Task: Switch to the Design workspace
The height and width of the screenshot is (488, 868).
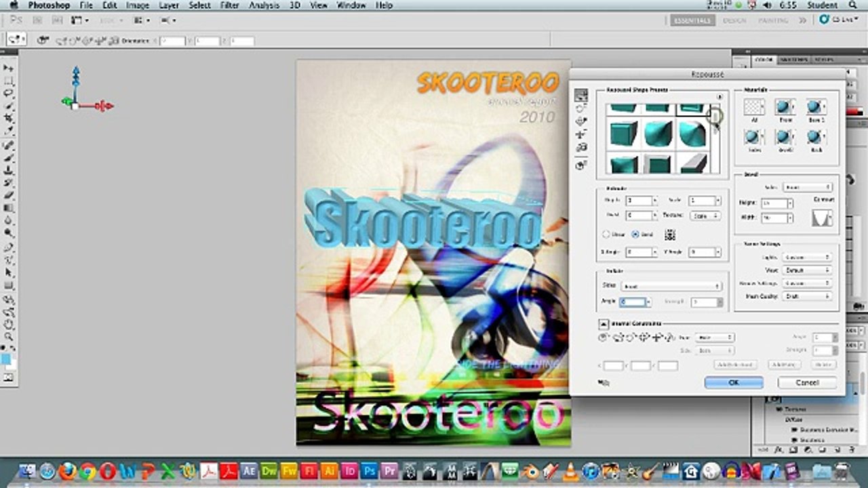Action: [x=734, y=20]
